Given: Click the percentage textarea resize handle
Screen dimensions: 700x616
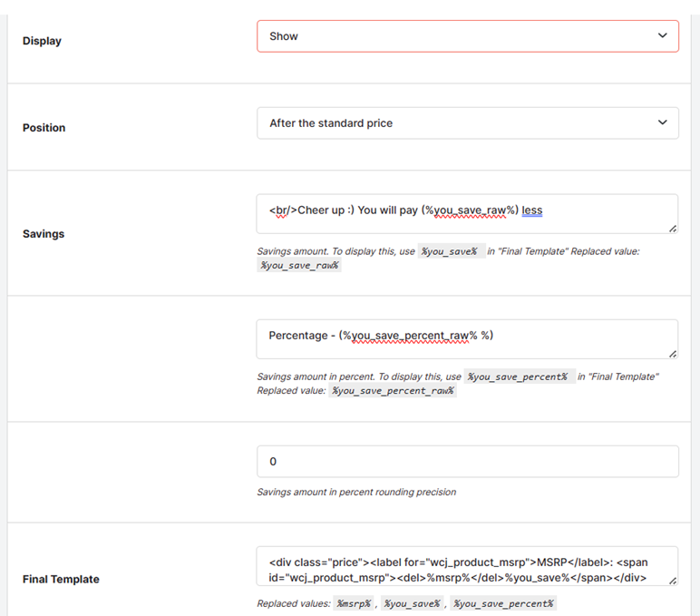Looking at the screenshot, I should [x=673, y=354].
